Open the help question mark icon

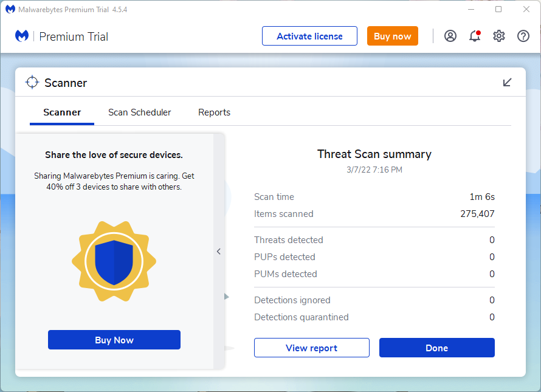pyautogui.click(x=523, y=36)
